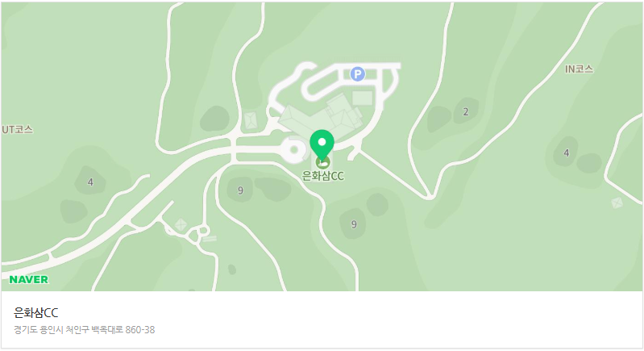Screen dimensions: 644x351
Task: Open the NAVER logo link
Action: 29,279
